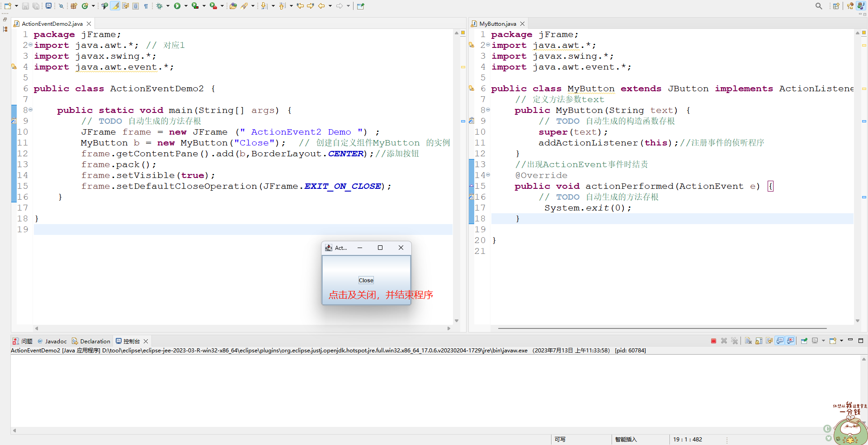868x445 pixels.
Task: Toggle show console on standard error
Action: click(x=790, y=341)
